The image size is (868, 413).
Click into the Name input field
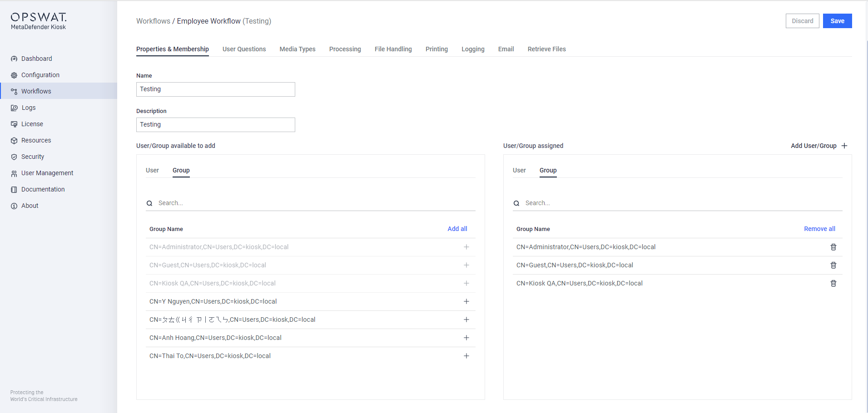pyautogui.click(x=216, y=89)
